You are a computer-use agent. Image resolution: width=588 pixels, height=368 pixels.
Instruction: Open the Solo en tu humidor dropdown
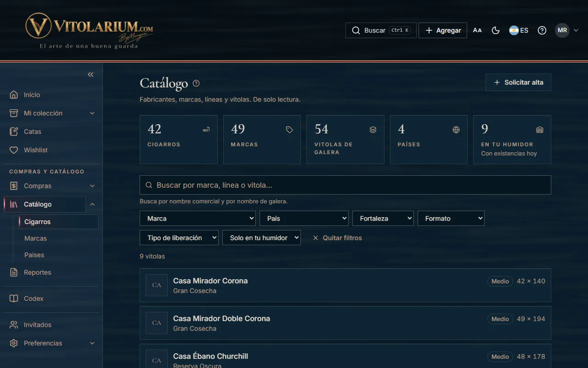(x=262, y=238)
